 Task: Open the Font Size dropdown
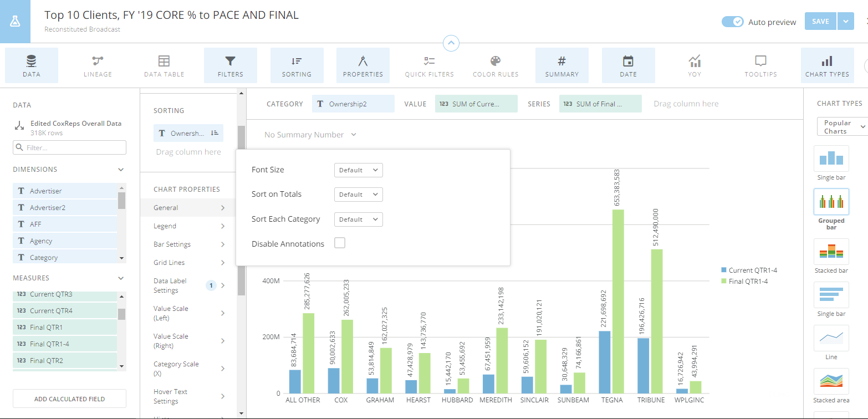pos(358,170)
